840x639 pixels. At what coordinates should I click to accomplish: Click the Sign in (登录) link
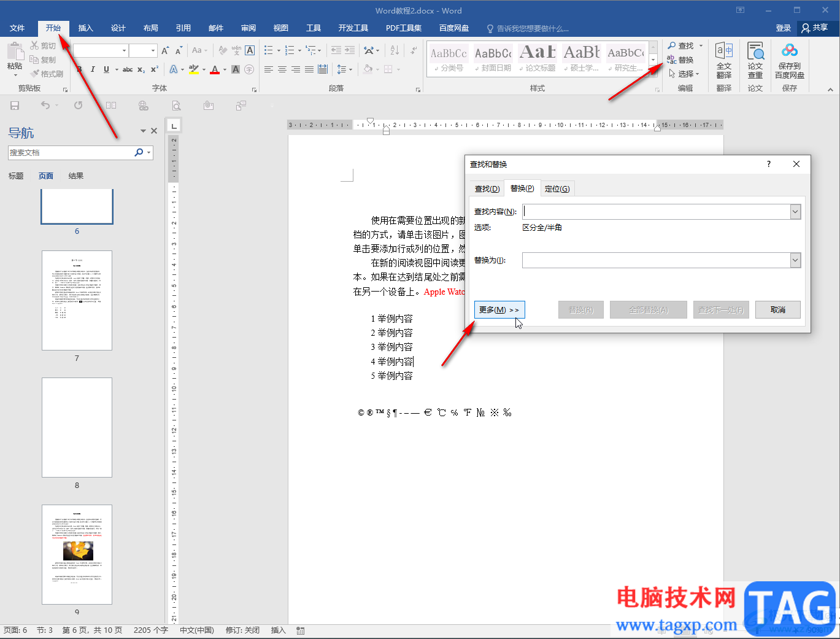point(784,28)
